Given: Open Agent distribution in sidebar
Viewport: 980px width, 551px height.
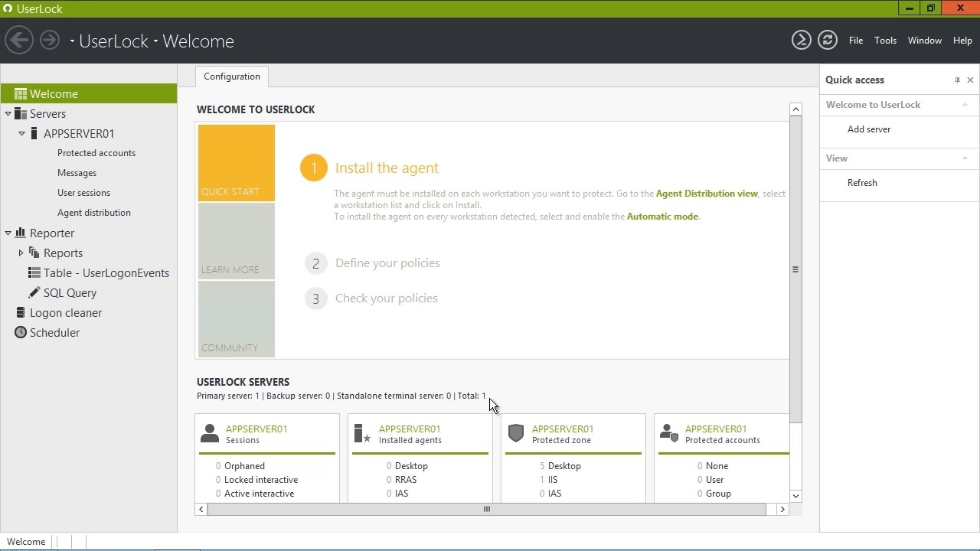Looking at the screenshot, I should (x=94, y=213).
